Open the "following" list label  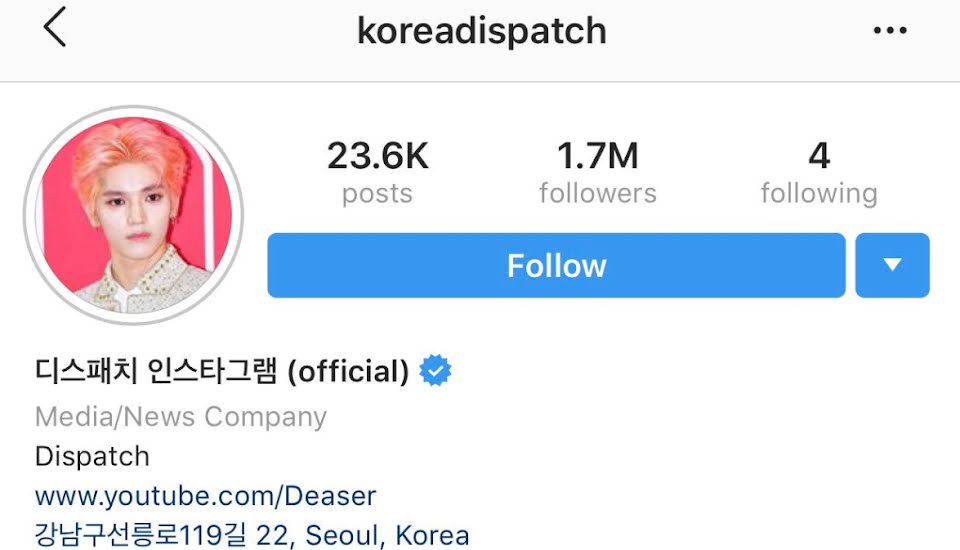click(x=819, y=194)
